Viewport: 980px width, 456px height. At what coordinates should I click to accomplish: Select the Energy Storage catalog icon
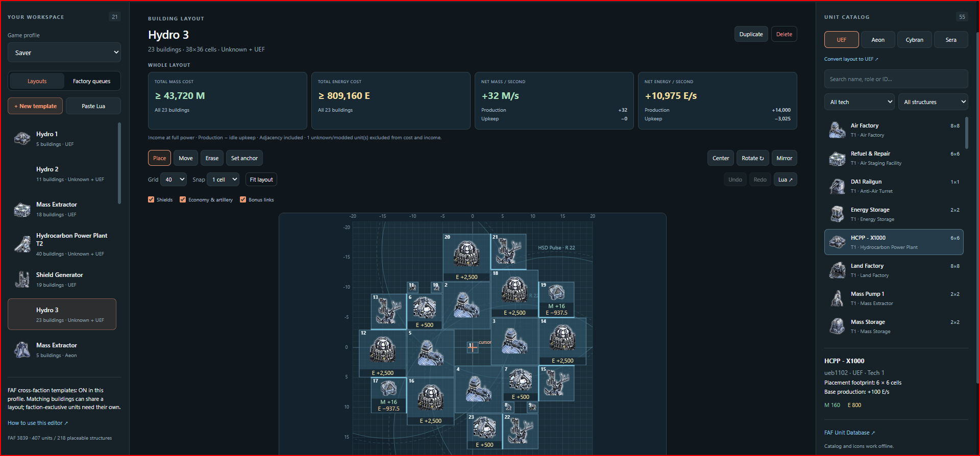coord(837,214)
